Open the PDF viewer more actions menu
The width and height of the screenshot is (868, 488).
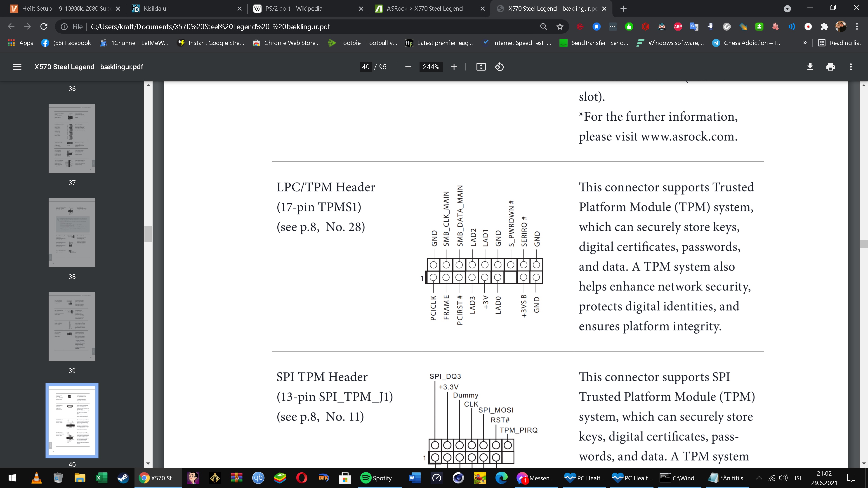coord(850,67)
